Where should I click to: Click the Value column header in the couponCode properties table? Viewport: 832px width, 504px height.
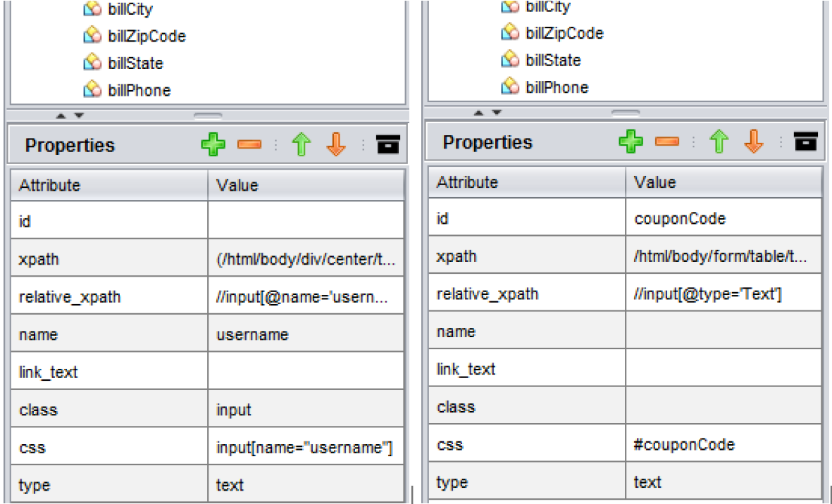coord(654,182)
